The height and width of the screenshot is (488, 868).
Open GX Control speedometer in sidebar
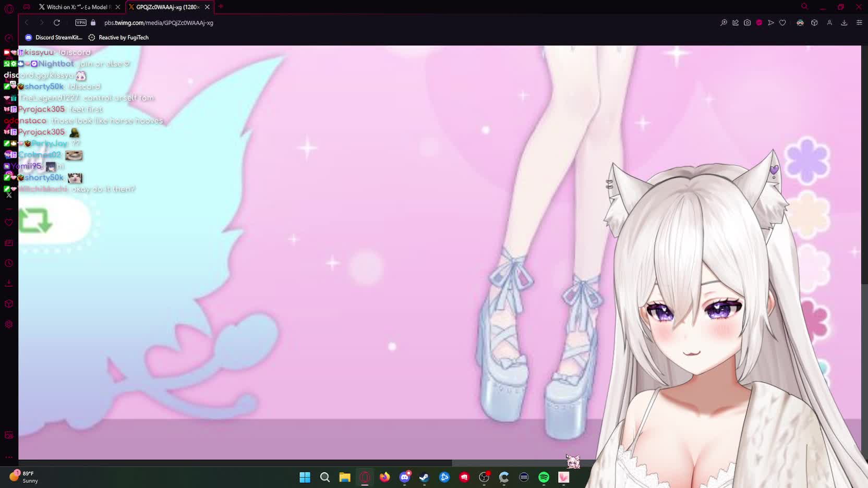(x=9, y=38)
